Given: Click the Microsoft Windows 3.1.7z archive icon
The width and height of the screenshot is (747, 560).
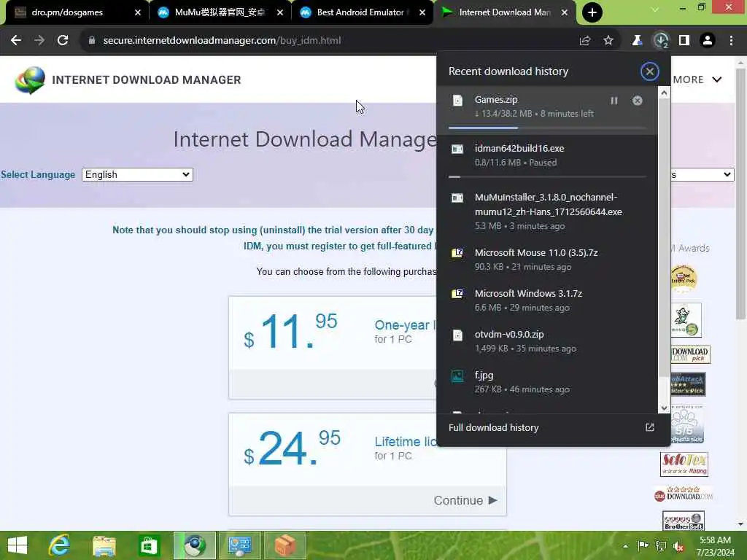Looking at the screenshot, I should tap(457, 293).
